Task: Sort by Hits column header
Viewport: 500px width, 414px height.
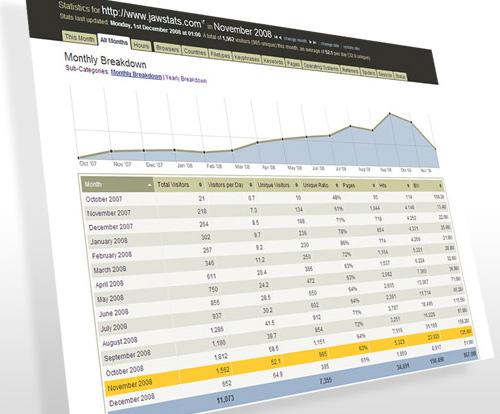Action: coord(394,185)
